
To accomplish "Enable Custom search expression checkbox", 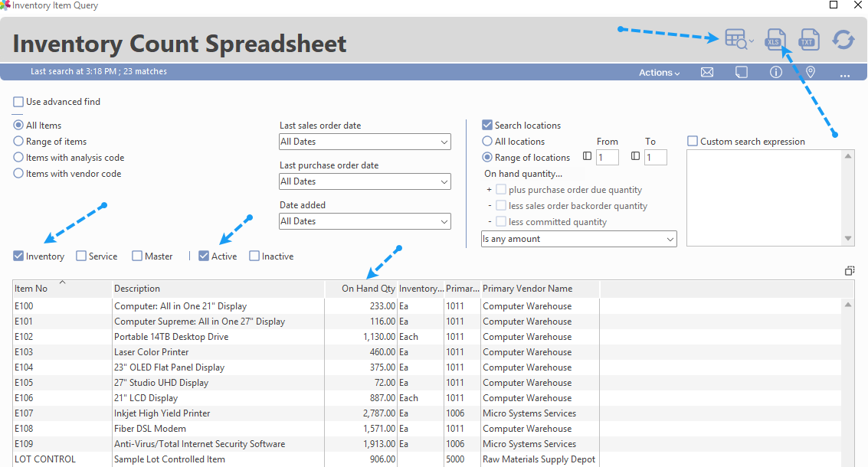I will 693,142.
